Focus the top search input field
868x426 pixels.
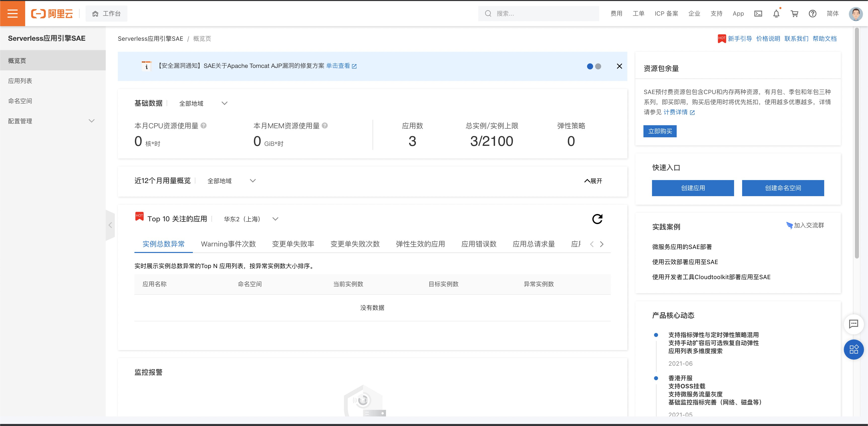click(x=538, y=14)
